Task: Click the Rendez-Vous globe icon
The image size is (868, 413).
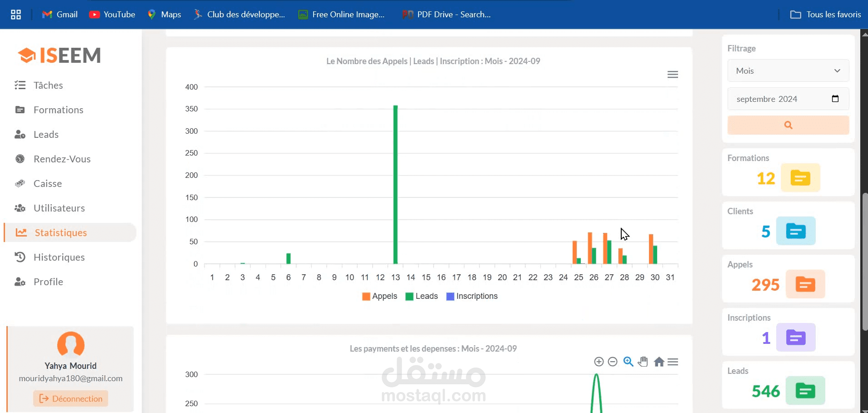Action: coord(20,159)
